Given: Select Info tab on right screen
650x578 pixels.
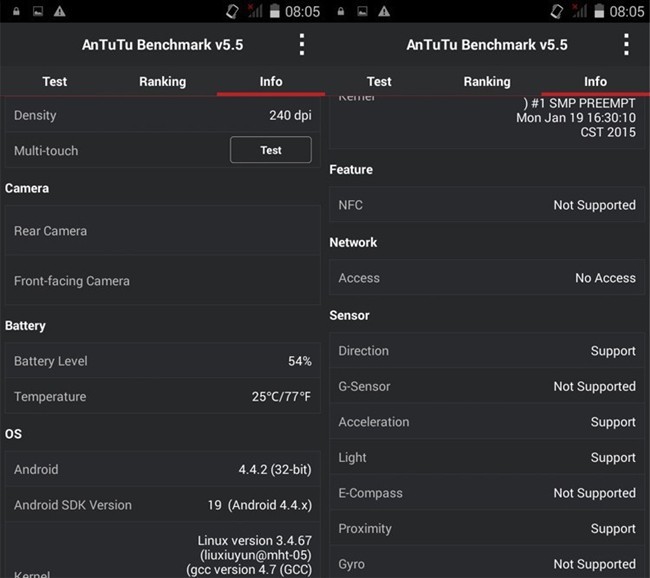Looking at the screenshot, I should click(x=595, y=81).
